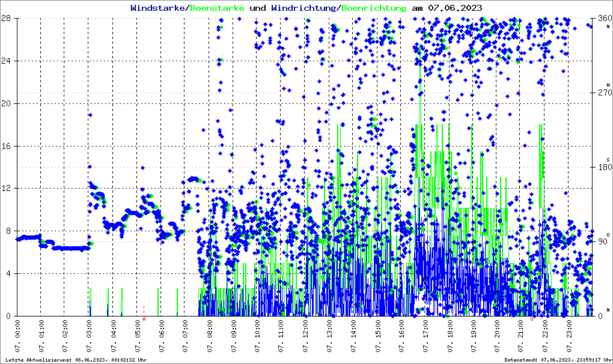Click the 12:00 time axis label

306,336
